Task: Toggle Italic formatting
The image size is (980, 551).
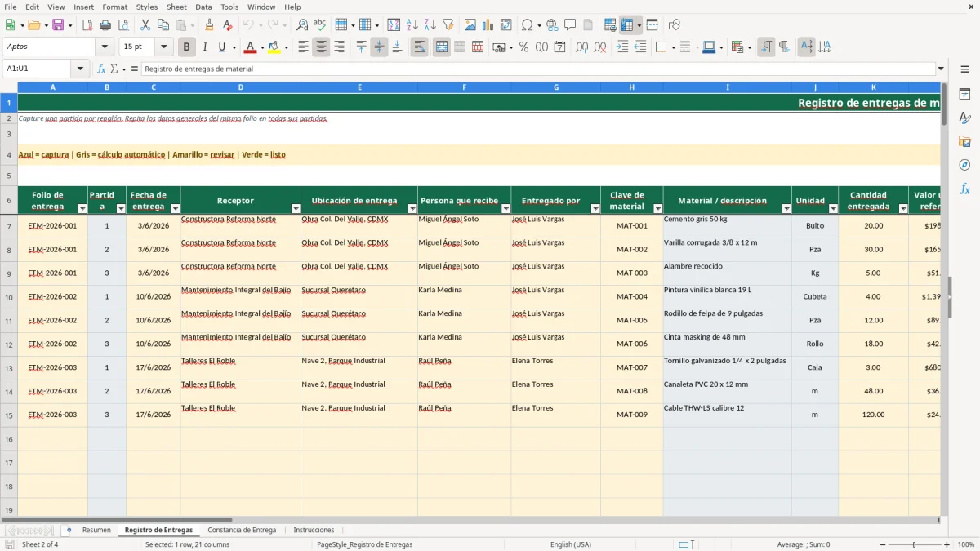Action: 204,47
